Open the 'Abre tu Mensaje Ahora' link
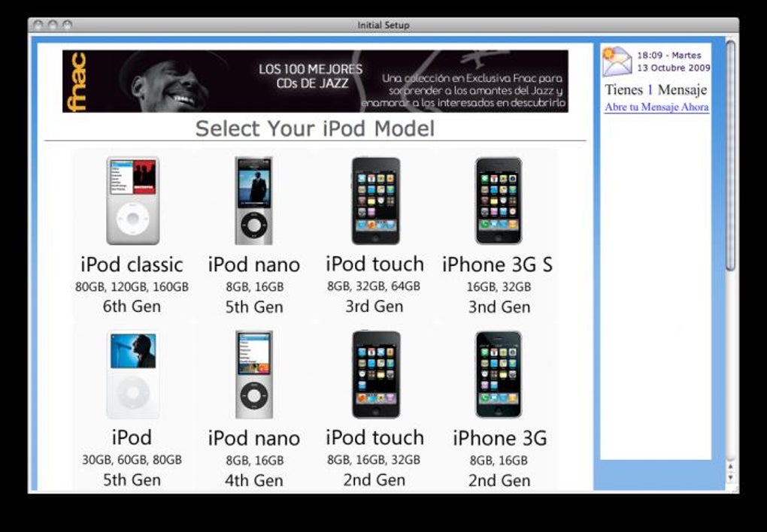 tap(656, 107)
